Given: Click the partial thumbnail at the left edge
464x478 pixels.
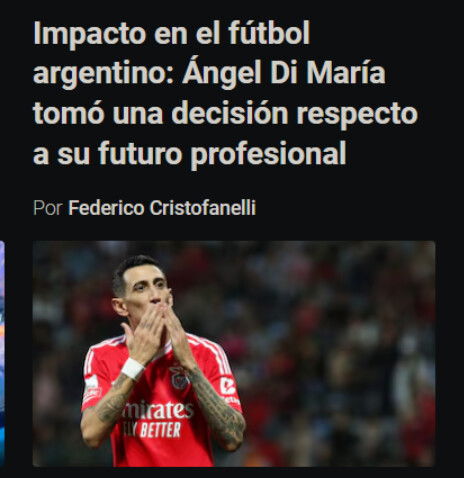Looking at the screenshot, I should (x=2, y=354).
